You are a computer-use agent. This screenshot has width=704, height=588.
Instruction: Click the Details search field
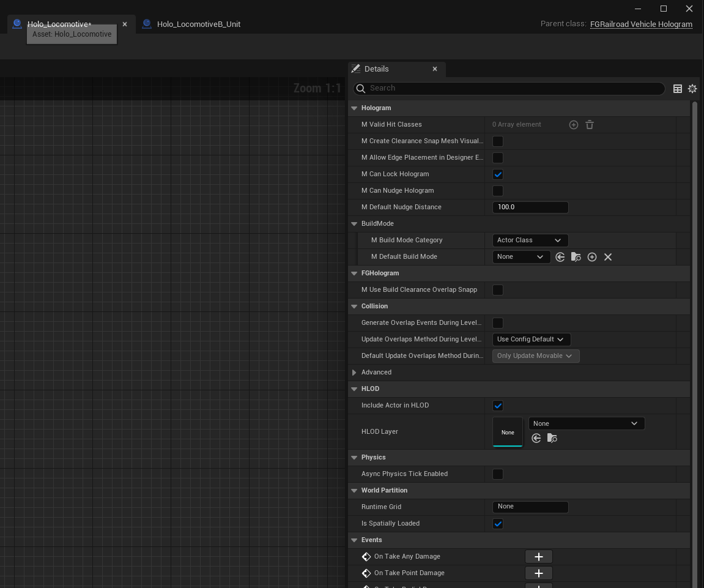coord(514,89)
